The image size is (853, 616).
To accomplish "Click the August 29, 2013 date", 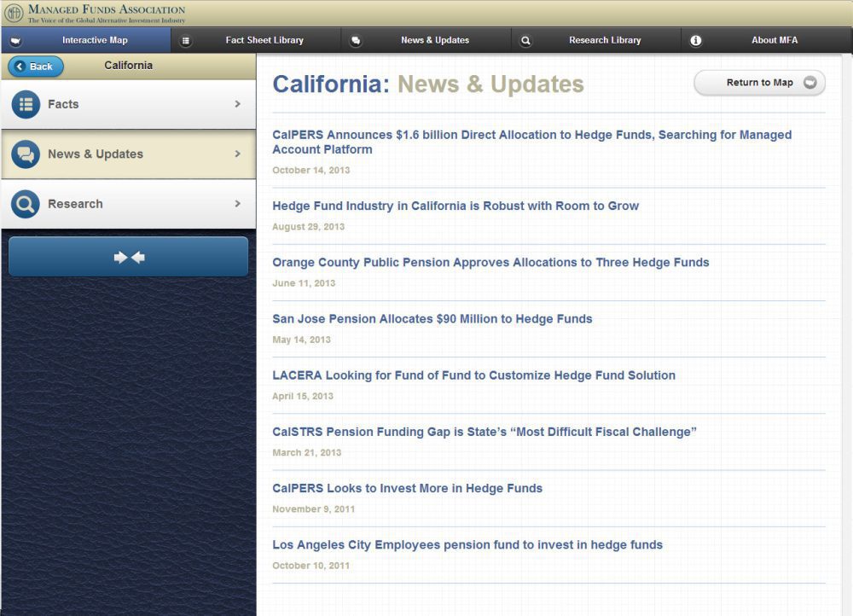I will [x=309, y=227].
